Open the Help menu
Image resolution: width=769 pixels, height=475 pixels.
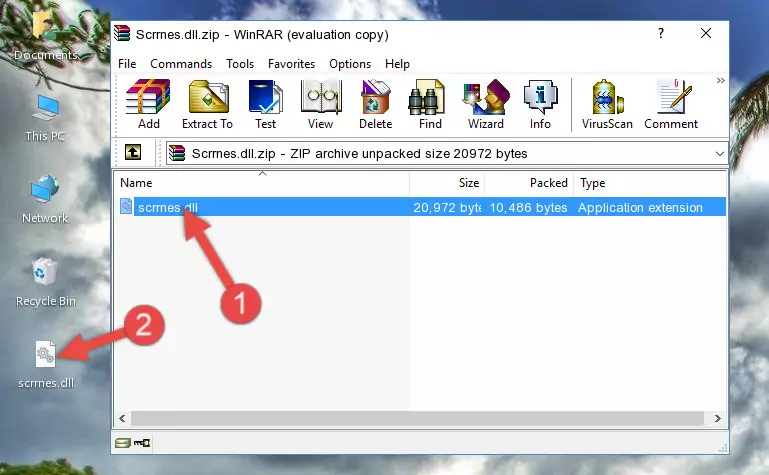397,64
